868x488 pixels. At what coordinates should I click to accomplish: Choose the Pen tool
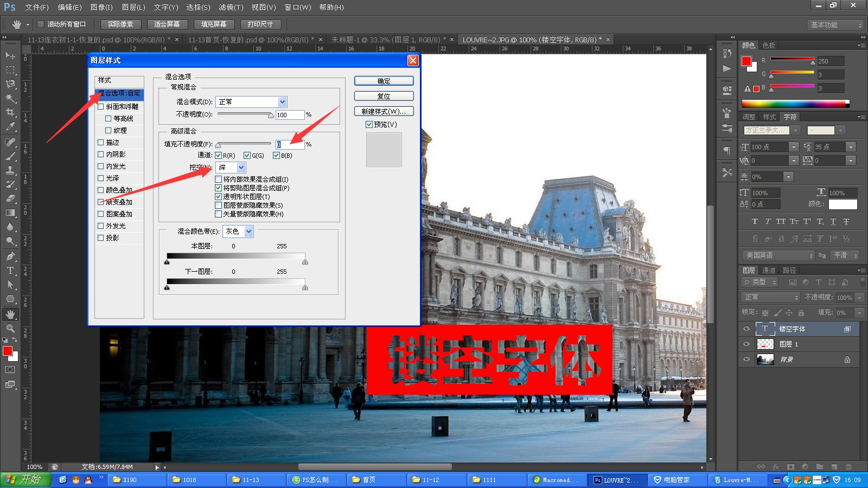10,256
